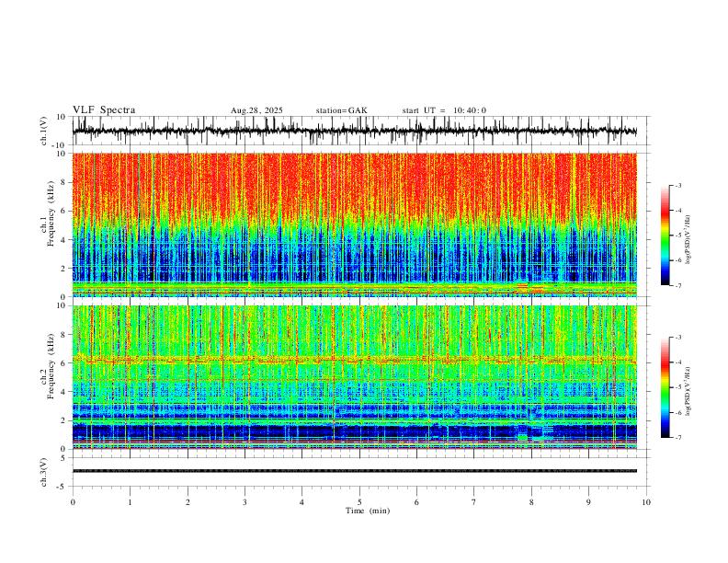The image size is (728, 563).
Task: Click the '6' kHz tick of ch.1 spectrogram
Action: click(64, 212)
